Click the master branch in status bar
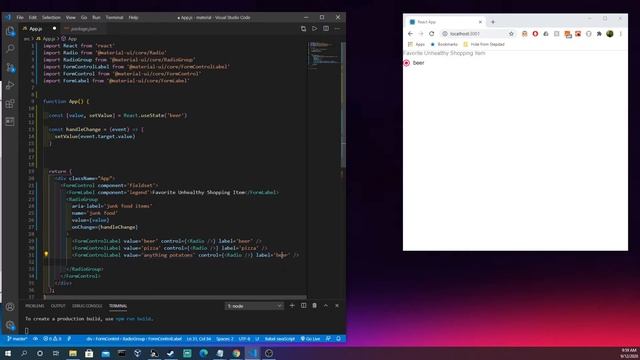The width and height of the screenshot is (640, 360). pos(17,339)
